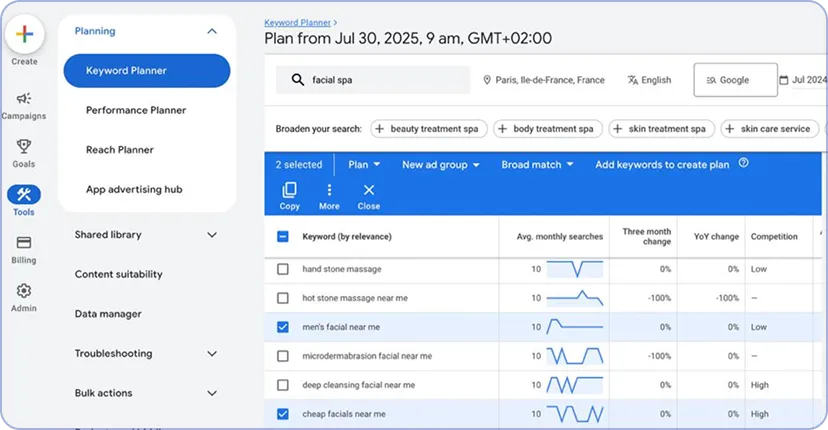Check 'deep cleansing facial near me' checkbox
The height and width of the screenshot is (430, 828).
pyautogui.click(x=283, y=385)
